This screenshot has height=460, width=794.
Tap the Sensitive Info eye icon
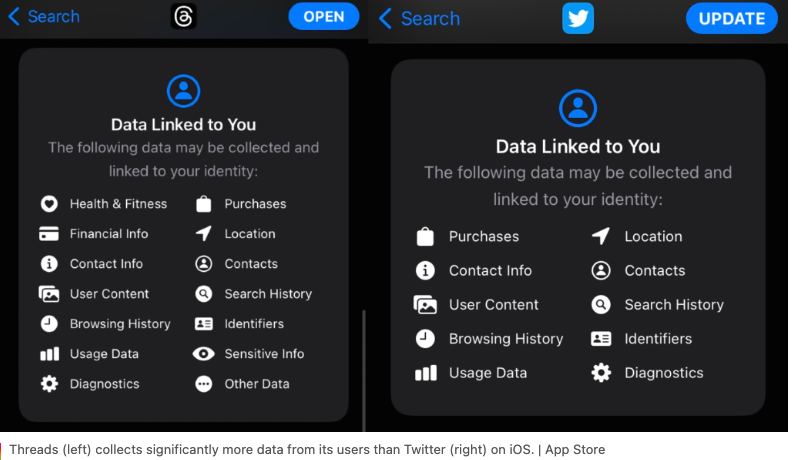[x=204, y=354]
